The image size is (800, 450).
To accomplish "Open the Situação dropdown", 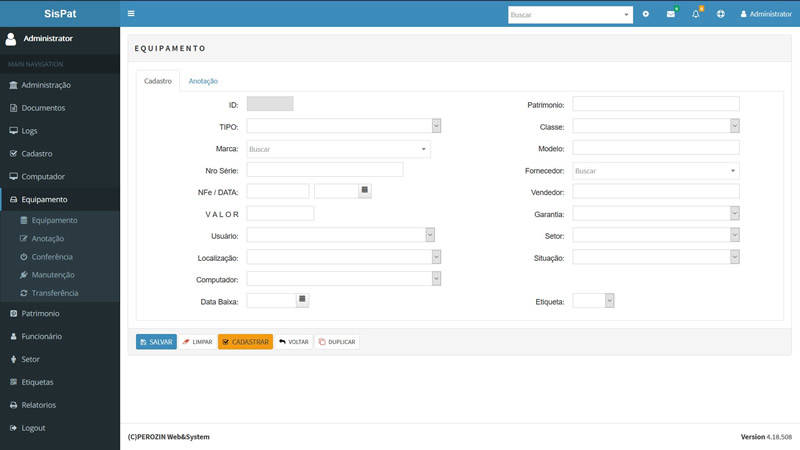I will coord(734,257).
